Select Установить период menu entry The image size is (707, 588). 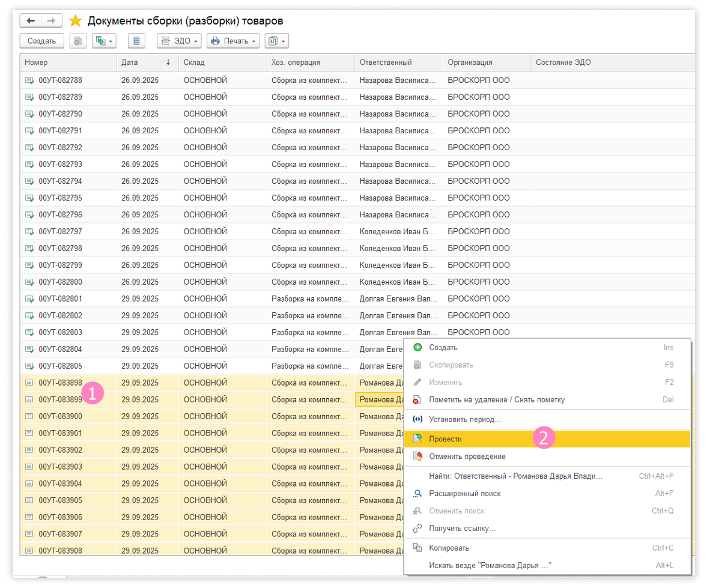(x=465, y=419)
